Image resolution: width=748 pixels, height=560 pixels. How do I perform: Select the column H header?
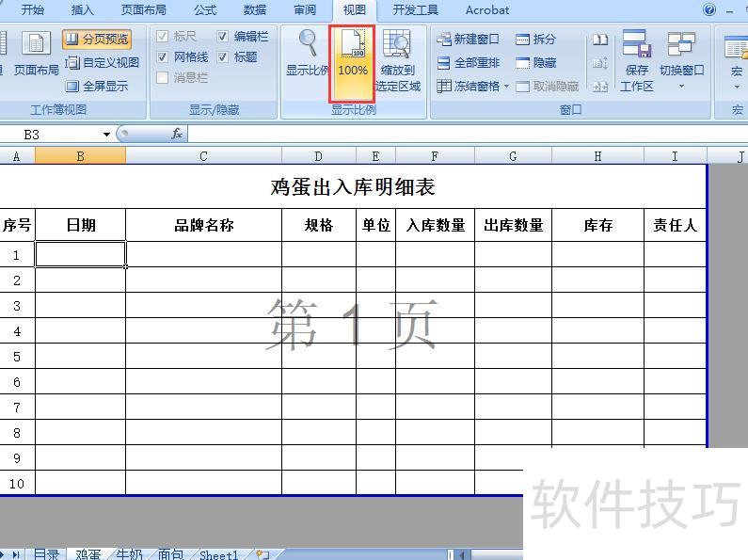597,156
